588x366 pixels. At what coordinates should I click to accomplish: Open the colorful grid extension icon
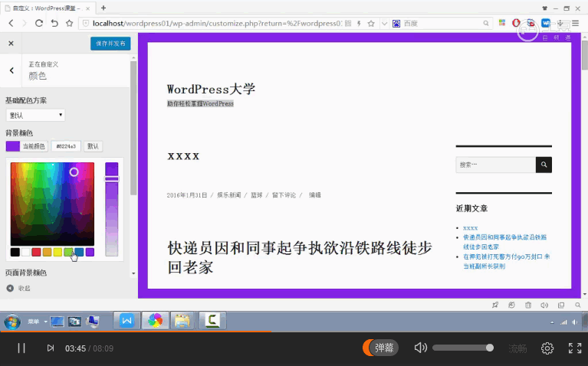[501, 23]
